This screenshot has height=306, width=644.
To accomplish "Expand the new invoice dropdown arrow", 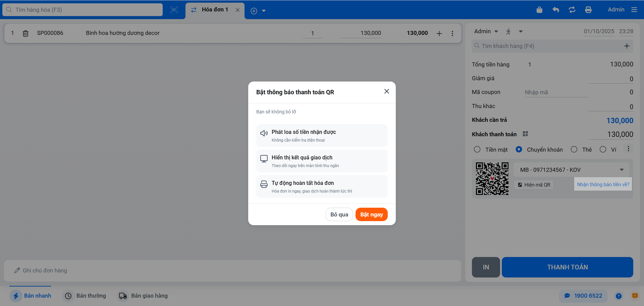I will tap(264, 11).
